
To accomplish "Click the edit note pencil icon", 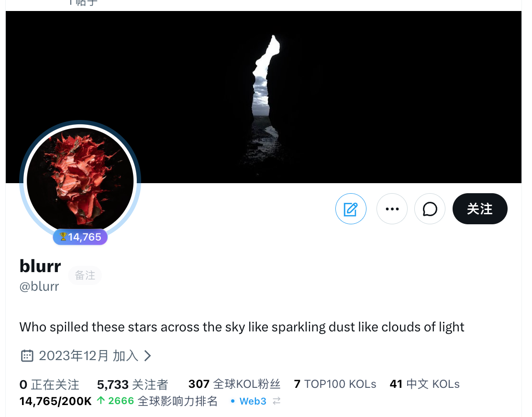I will tap(351, 209).
